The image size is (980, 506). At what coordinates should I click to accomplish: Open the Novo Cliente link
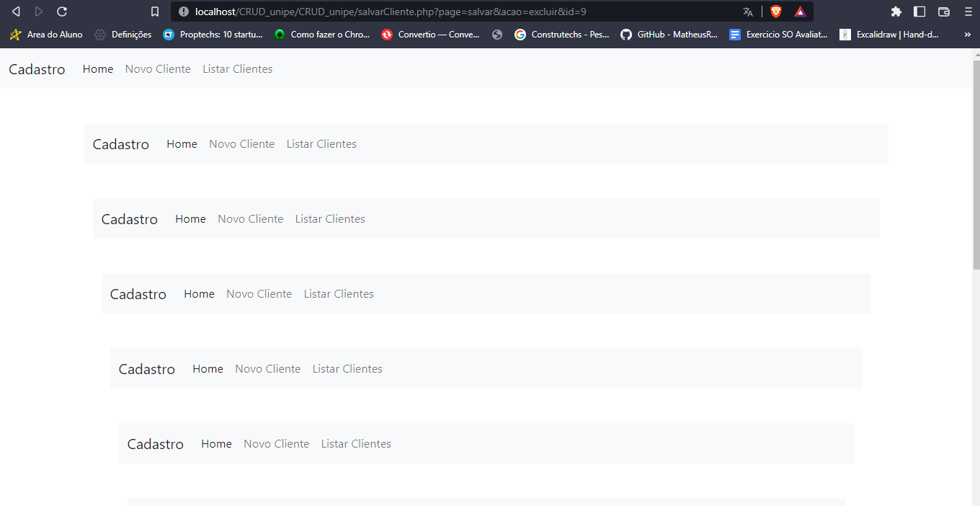click(x=158, y=68)
